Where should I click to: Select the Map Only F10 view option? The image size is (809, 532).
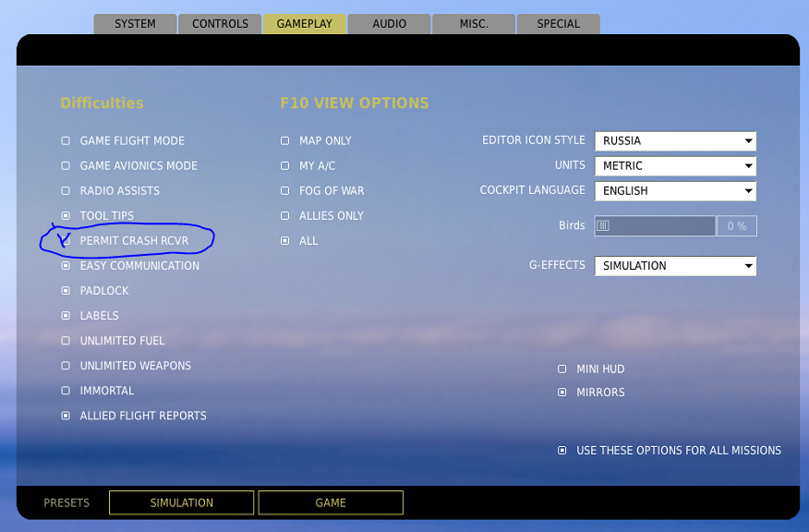click(x=284, y=141)
